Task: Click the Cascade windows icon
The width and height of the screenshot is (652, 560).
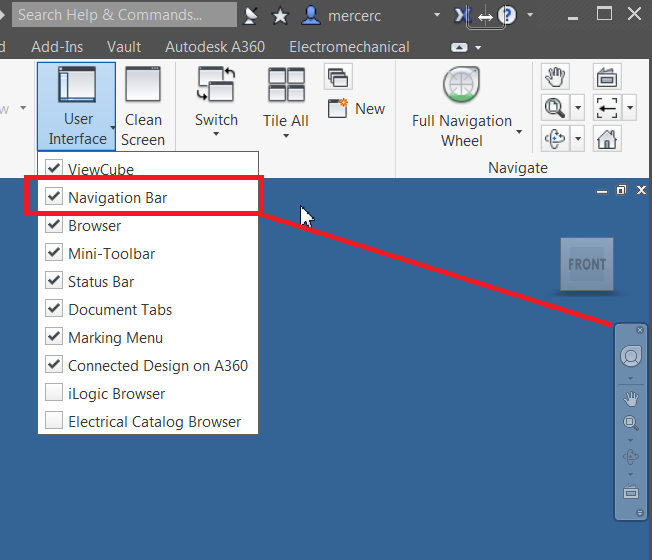Action: [x=338, y=77]
